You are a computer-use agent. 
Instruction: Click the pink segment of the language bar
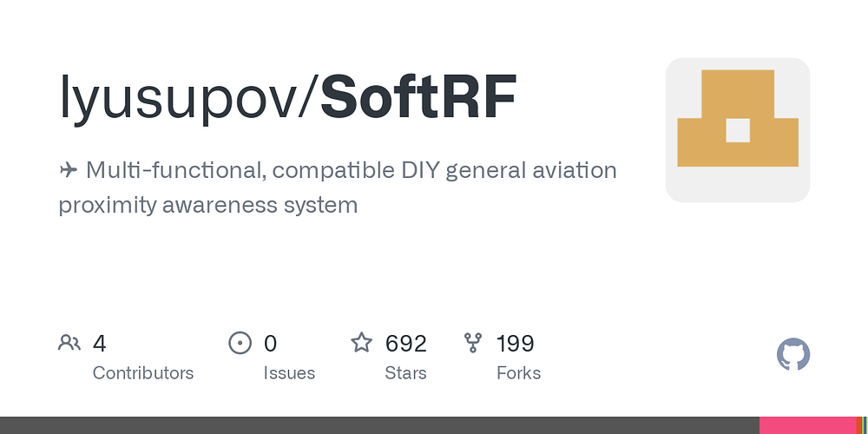pos(807,425)
